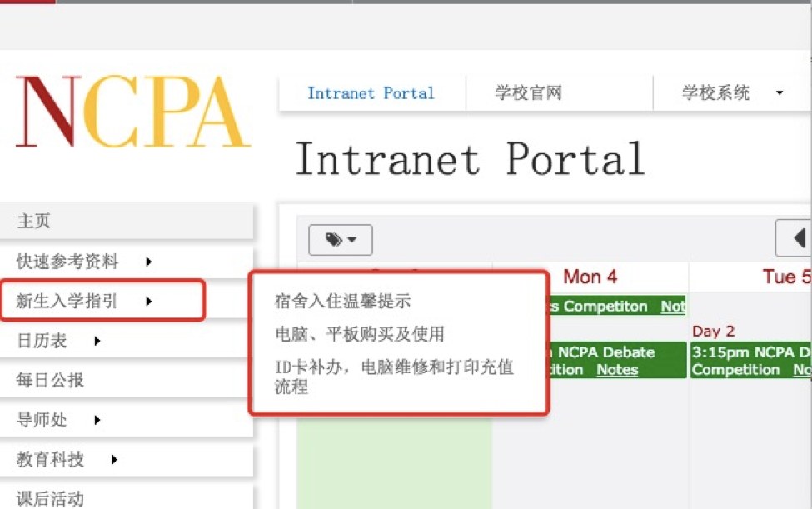Open the tag filter dropdown button
This screenshot has height=509, width=812.
(x=341, y=240)
